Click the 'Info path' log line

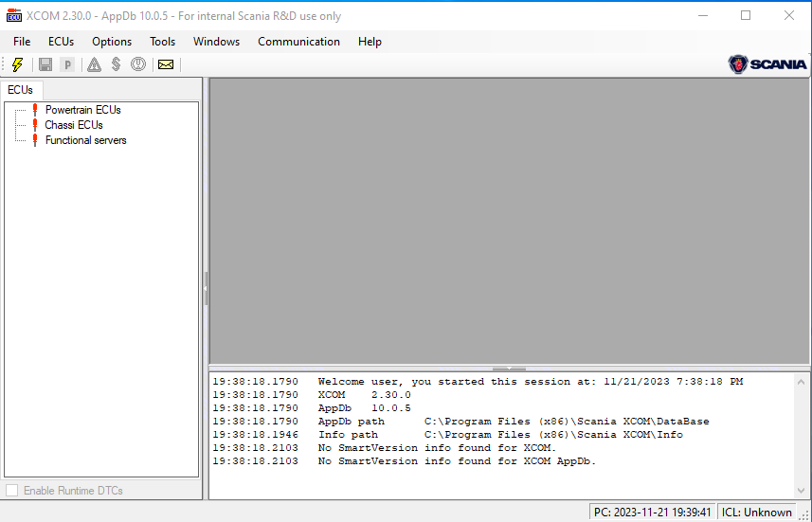pyautogui.click(x=448, y=435)
